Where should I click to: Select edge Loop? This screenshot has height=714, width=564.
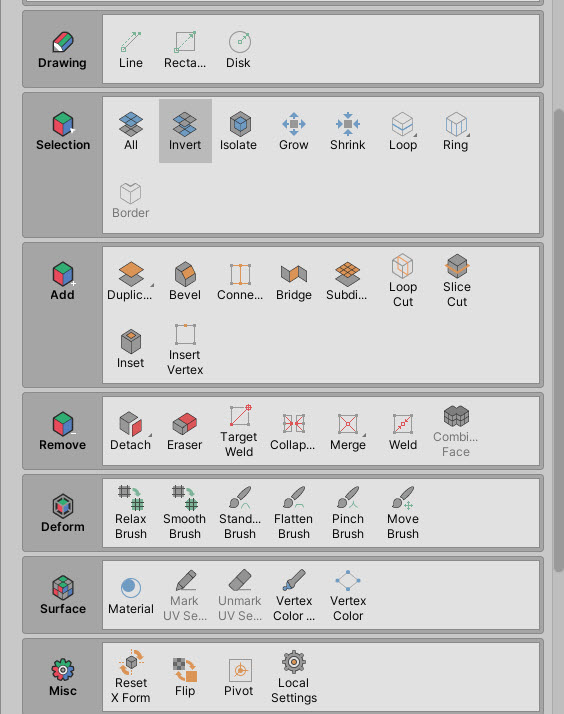(x=403, y=131)
